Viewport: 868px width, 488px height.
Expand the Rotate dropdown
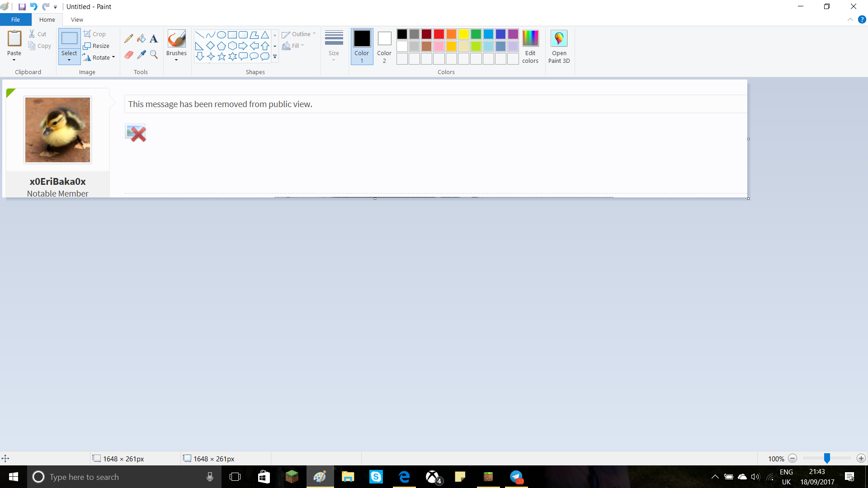(x=113, y=57)
